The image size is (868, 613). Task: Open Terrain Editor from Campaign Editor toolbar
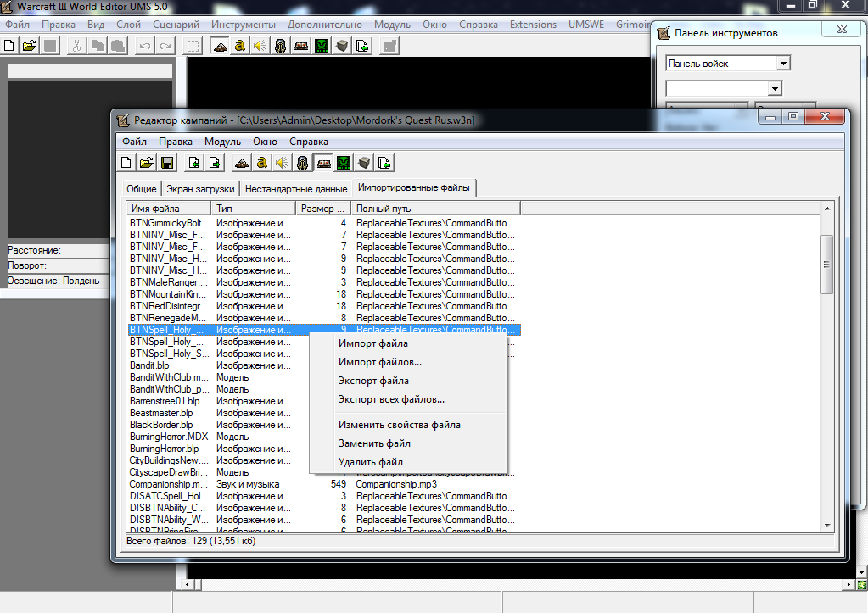pos(241,163)
